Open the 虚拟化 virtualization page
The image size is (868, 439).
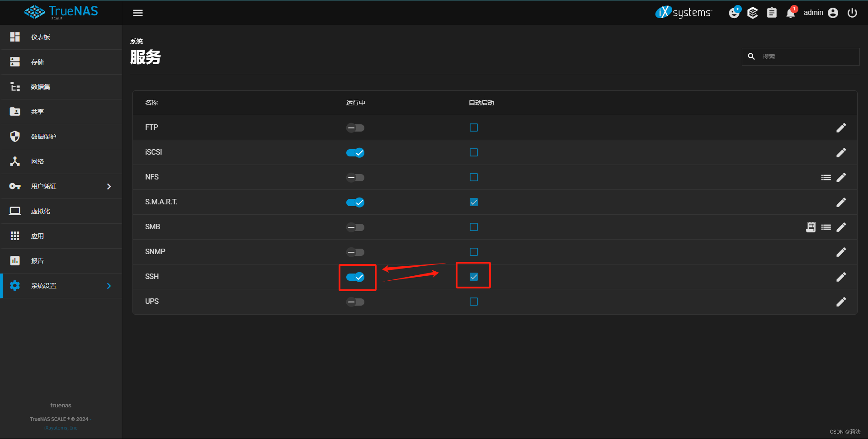point(61,211)
